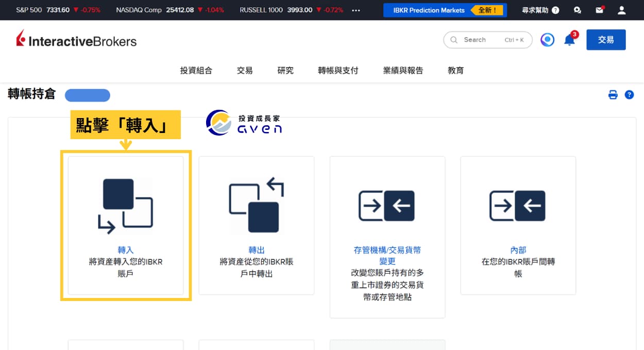
Task: Open the notifications bell icon
Action: 569,40
